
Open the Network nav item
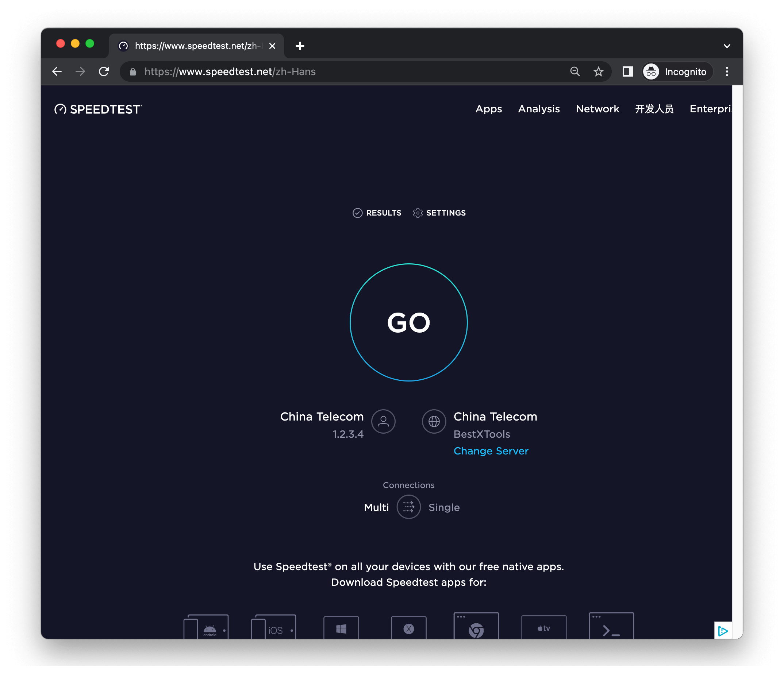597,109
